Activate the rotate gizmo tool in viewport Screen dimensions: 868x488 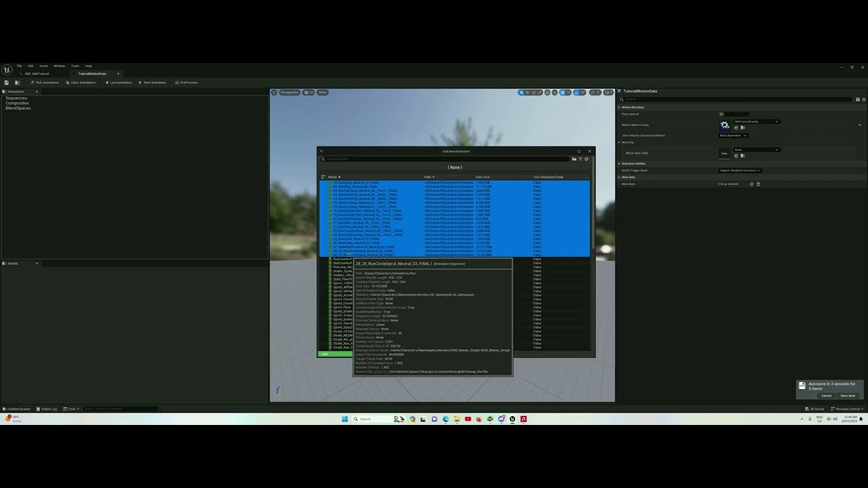(x=534, y=92)
